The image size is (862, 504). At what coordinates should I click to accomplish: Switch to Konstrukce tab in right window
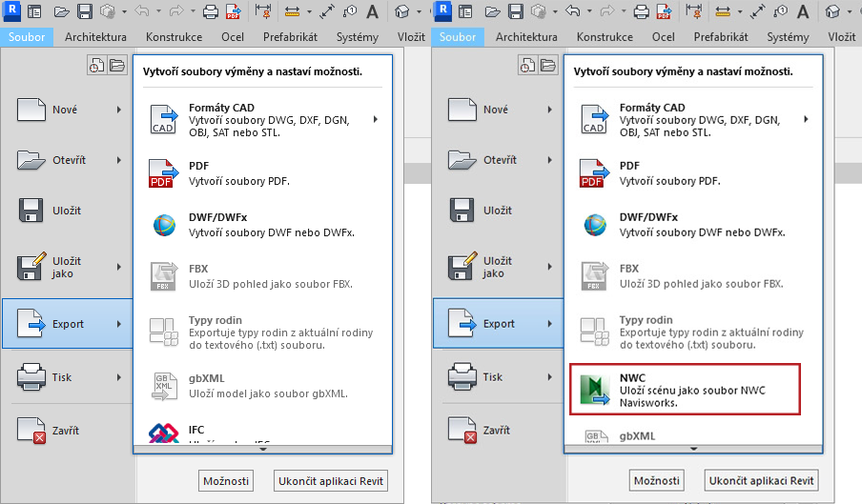pyautogui.click(x=605, y=36)
